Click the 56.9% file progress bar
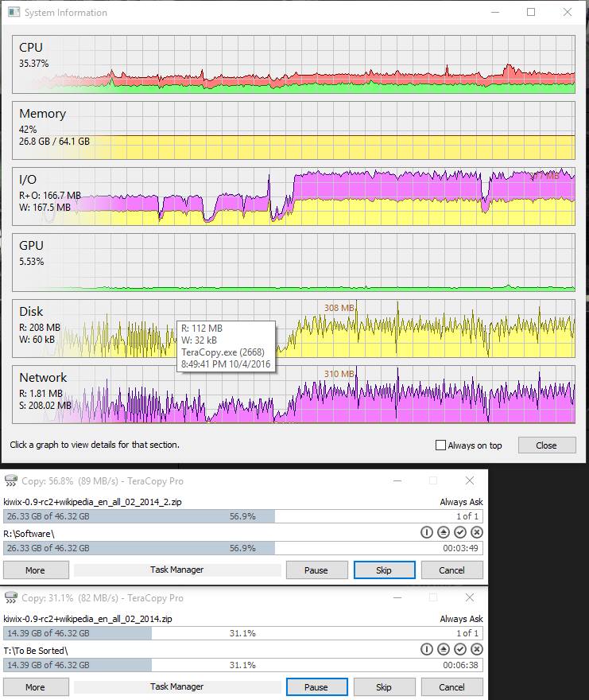The height and width of the screenshot is (700, 589). pyautogui.click(x=242, y=516)
